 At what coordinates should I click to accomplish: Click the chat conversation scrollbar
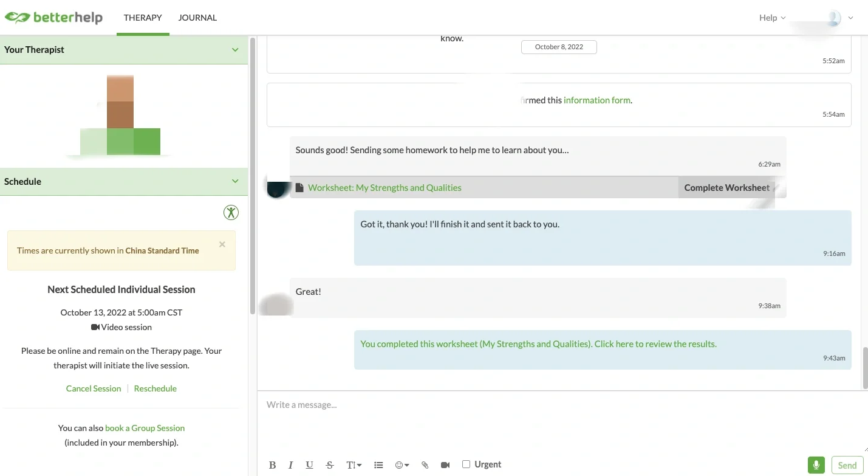865,368
